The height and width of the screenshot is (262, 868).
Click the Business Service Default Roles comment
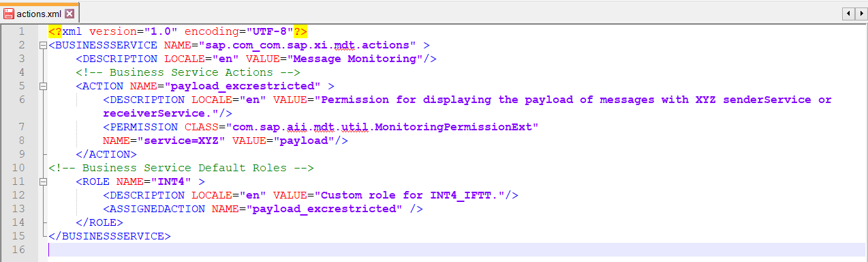coord(181,168)
